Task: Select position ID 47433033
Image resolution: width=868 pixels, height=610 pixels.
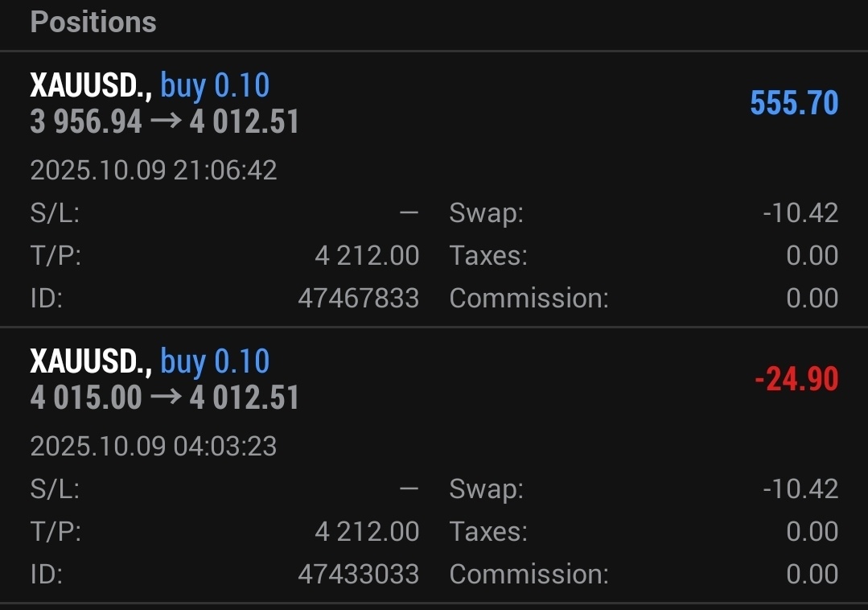Action: click(358, 575)
